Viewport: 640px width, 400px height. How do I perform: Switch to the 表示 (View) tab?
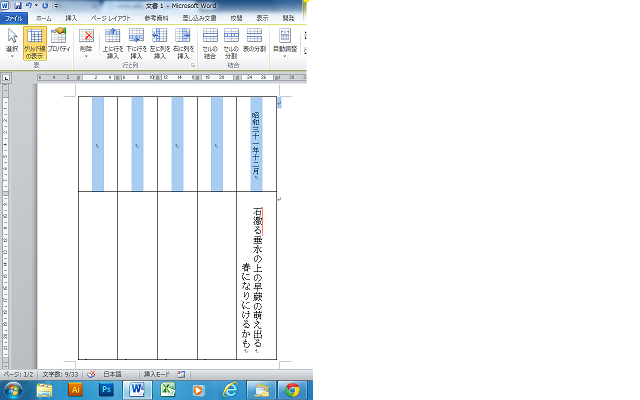coord(262,18)
